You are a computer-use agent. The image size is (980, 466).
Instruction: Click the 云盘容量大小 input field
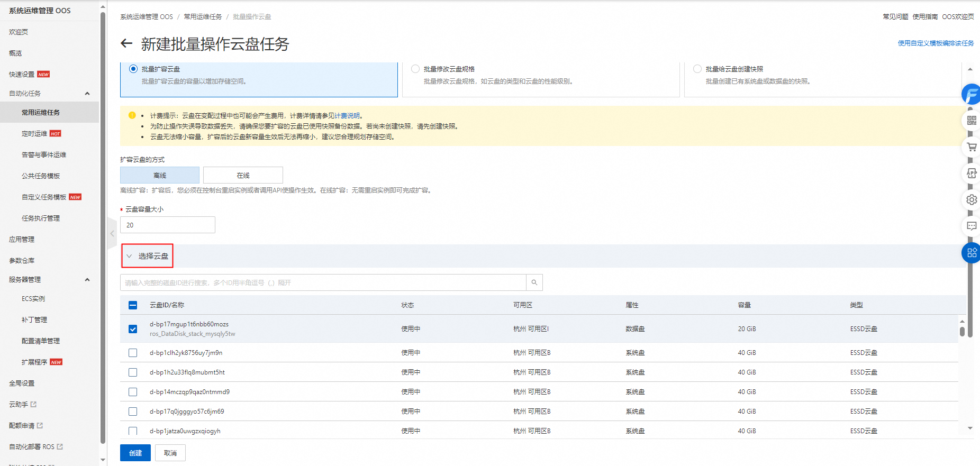coord(168,225)
